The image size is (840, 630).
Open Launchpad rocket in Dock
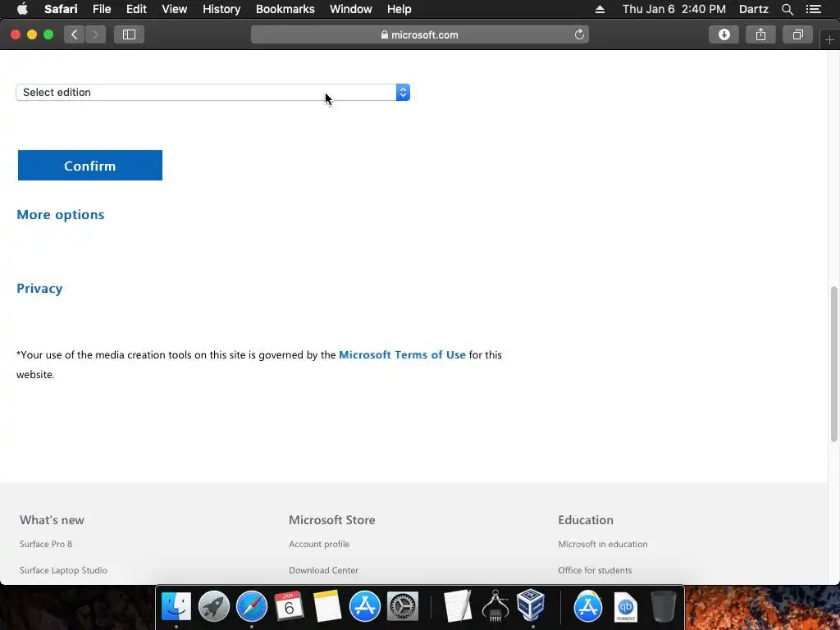click(214, 606)
